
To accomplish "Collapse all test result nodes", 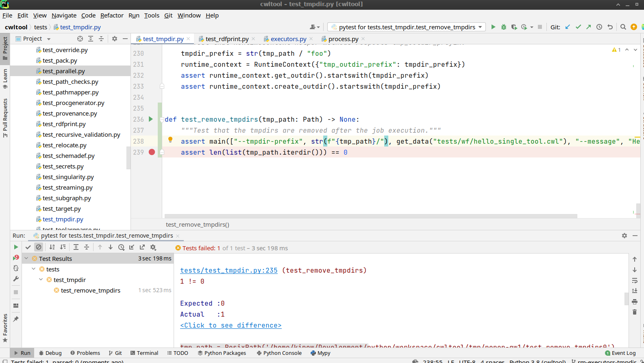I will click(87, 247).
